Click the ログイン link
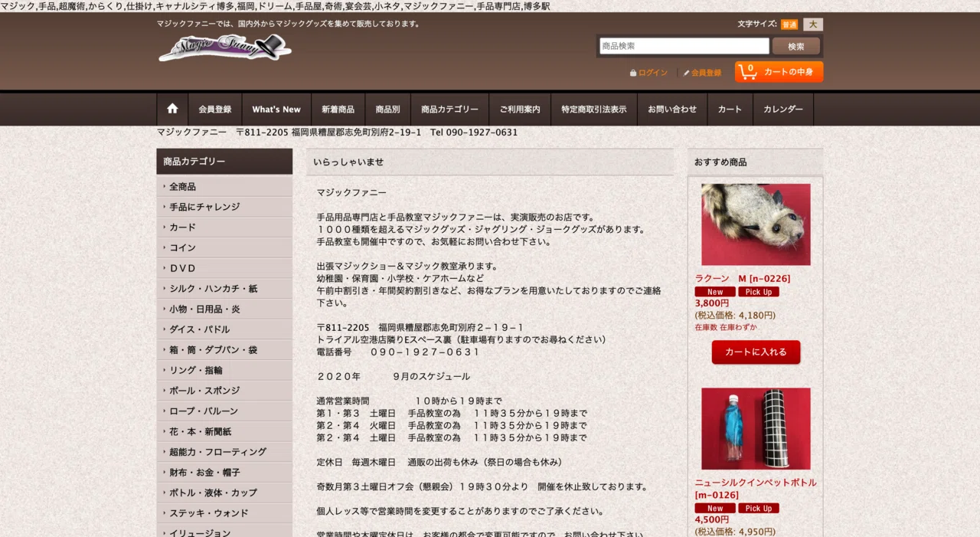Image resolution: width=980 pixels, height=537 pixels. pos(653,73)
